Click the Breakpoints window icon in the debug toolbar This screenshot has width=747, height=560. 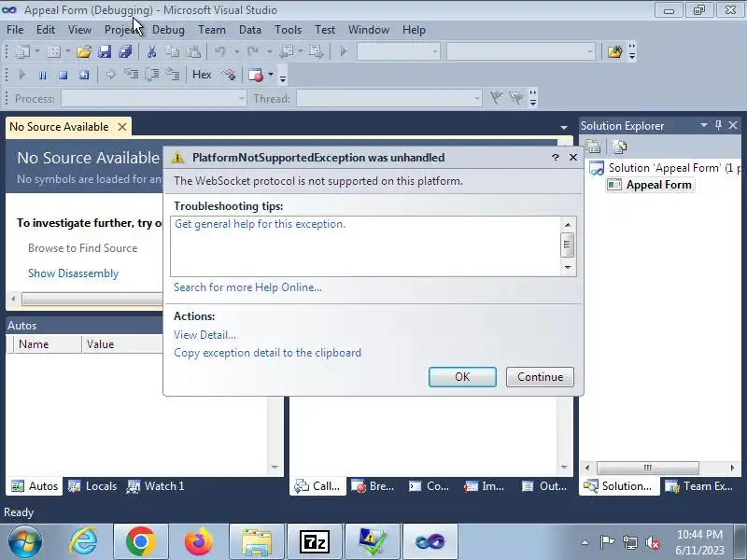(x=256, y=75)
